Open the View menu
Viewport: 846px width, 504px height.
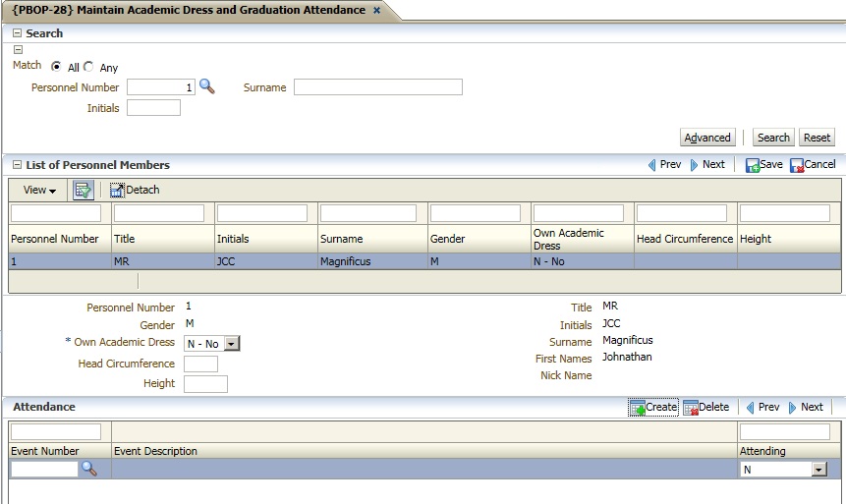[39, 190]
